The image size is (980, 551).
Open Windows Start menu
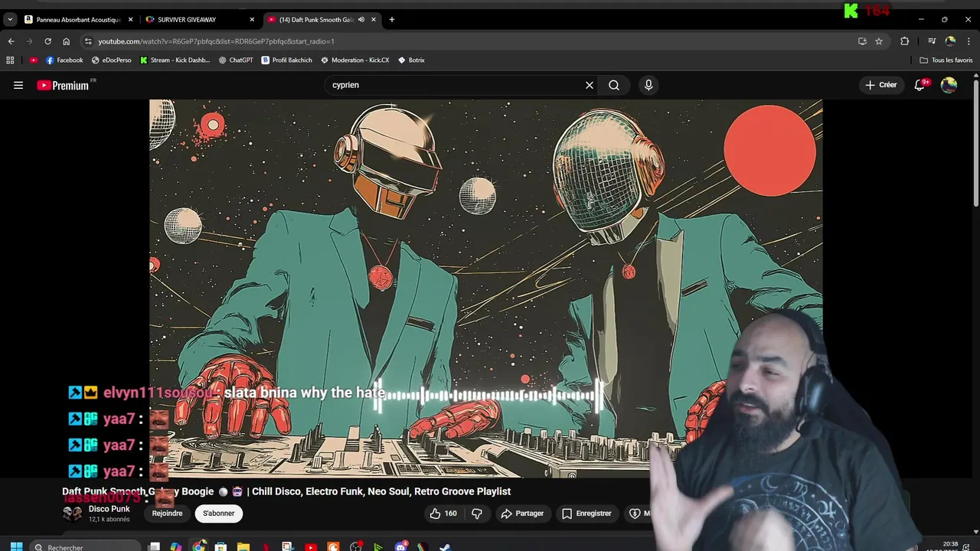16,546
